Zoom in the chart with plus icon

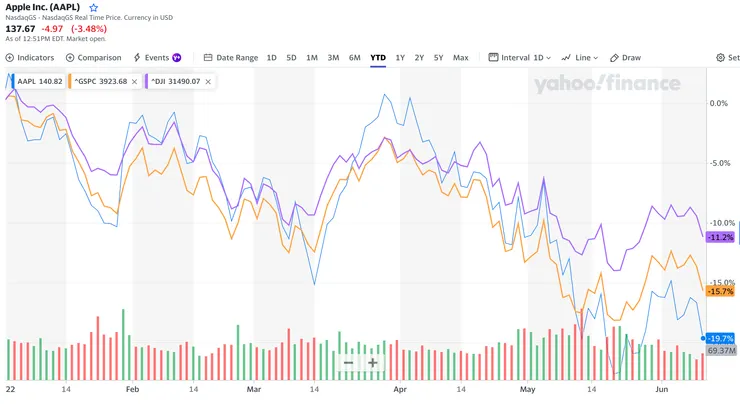point(373,363)
